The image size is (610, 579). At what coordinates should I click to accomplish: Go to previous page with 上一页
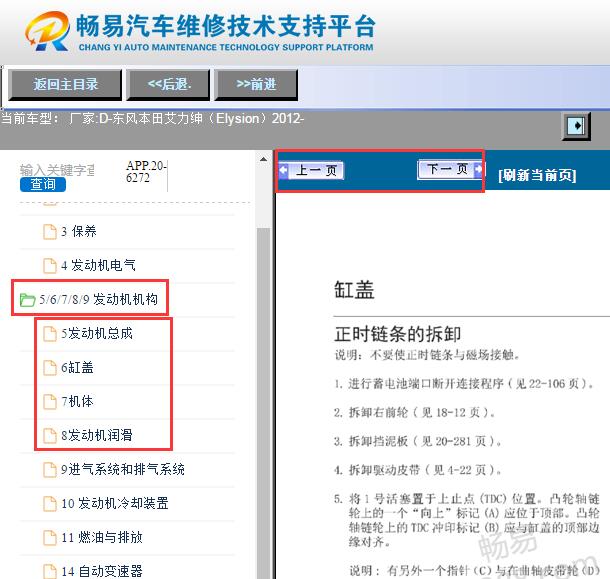311,170
